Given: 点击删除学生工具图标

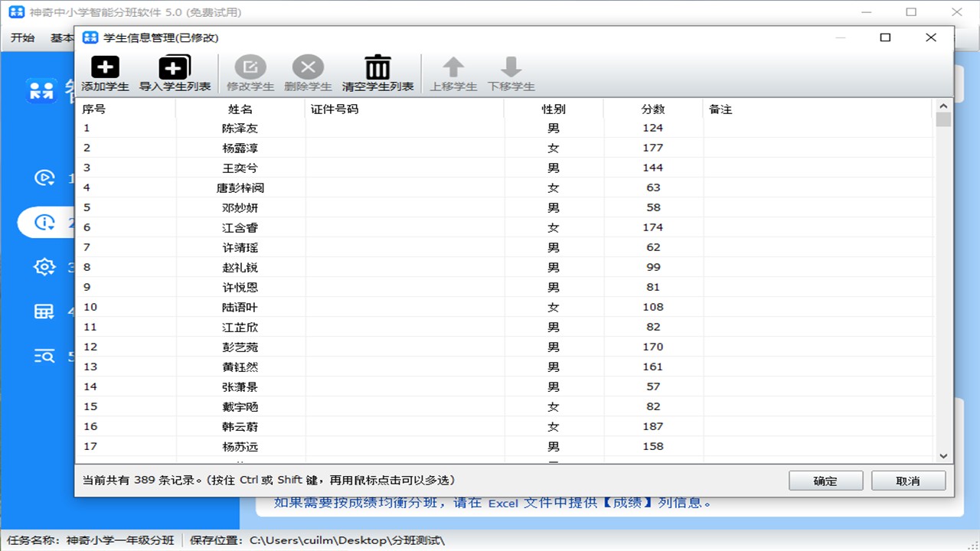Looking at the screenshot, I should (308, 67).
